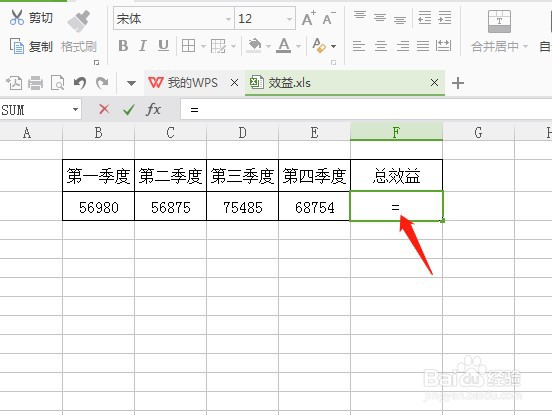The width and height of the screenshot is (552, 415).
Task: Align text left
Action: coord(359,46)
